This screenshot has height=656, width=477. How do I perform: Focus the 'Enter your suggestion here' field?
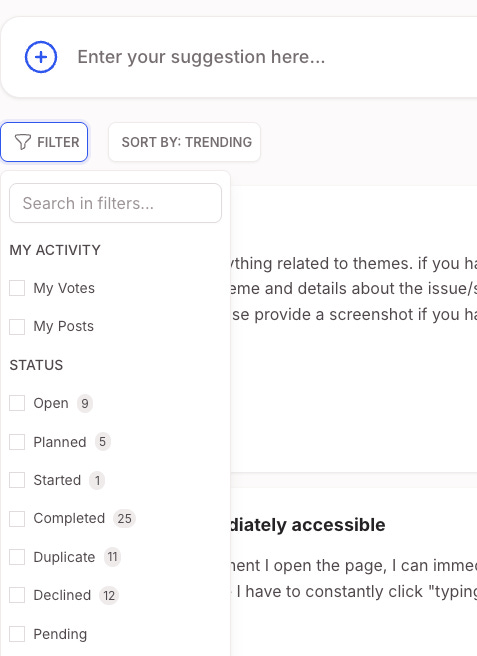274,57
